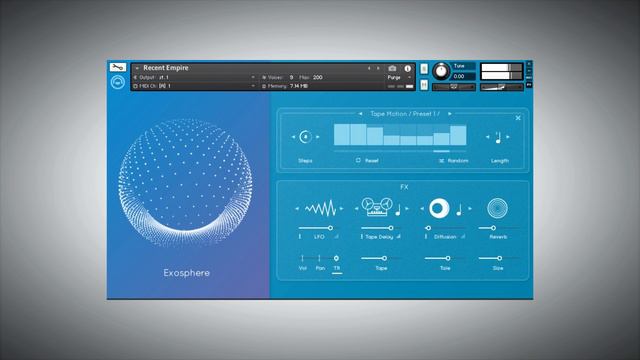Image resolution: width=640 pixels, height=360 pixels.
Task: Adjust the header pan slider
Action: [453, 87]
